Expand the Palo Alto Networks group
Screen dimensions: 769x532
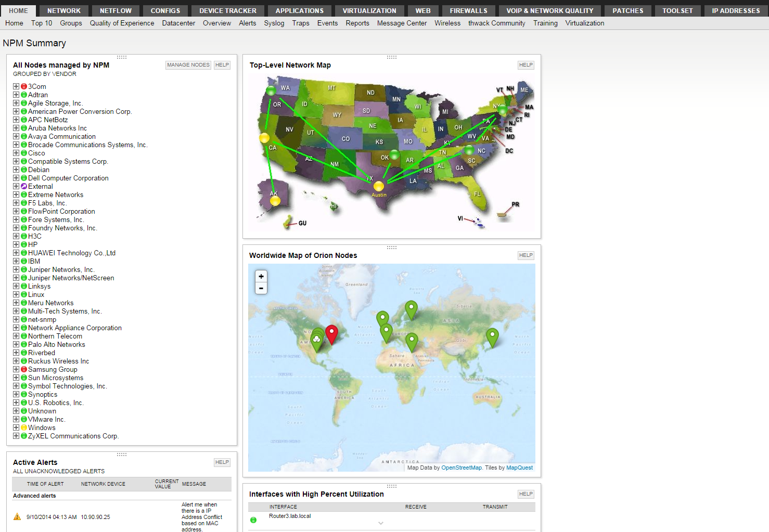point(16,345)
